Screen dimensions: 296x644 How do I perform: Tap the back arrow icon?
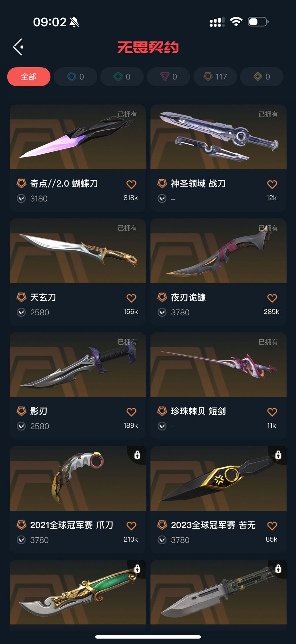pos(18,47)
